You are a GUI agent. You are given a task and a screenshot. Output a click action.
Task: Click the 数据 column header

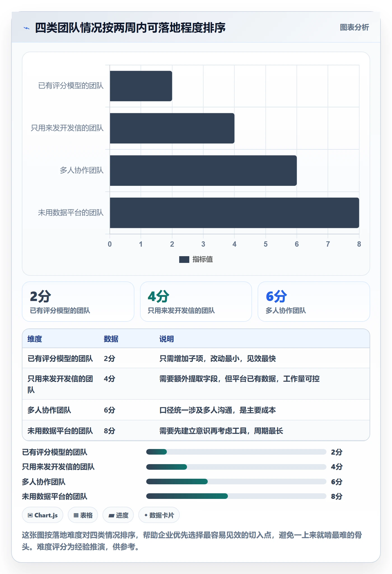(111, 339)
